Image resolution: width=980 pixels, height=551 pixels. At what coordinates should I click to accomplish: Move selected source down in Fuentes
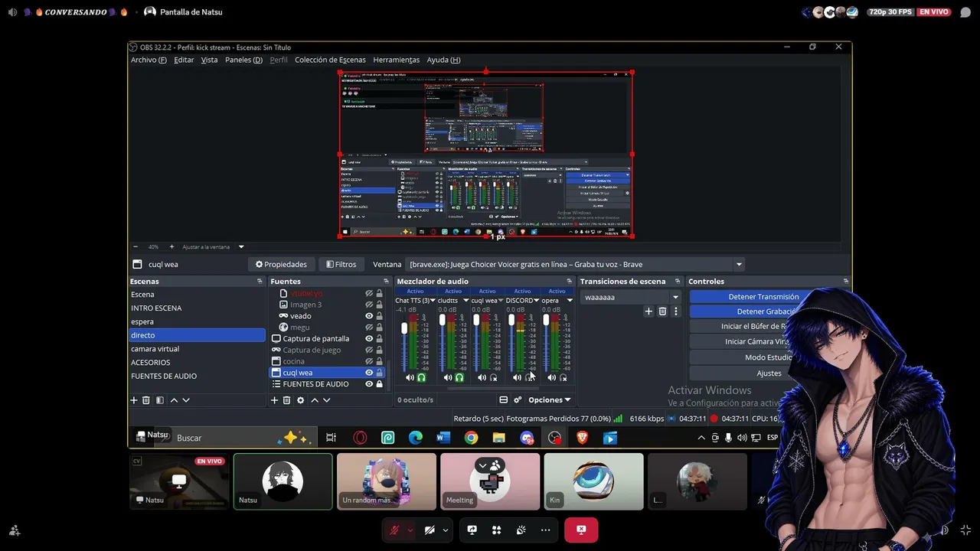pyautogui.click(x=326, y=400)
